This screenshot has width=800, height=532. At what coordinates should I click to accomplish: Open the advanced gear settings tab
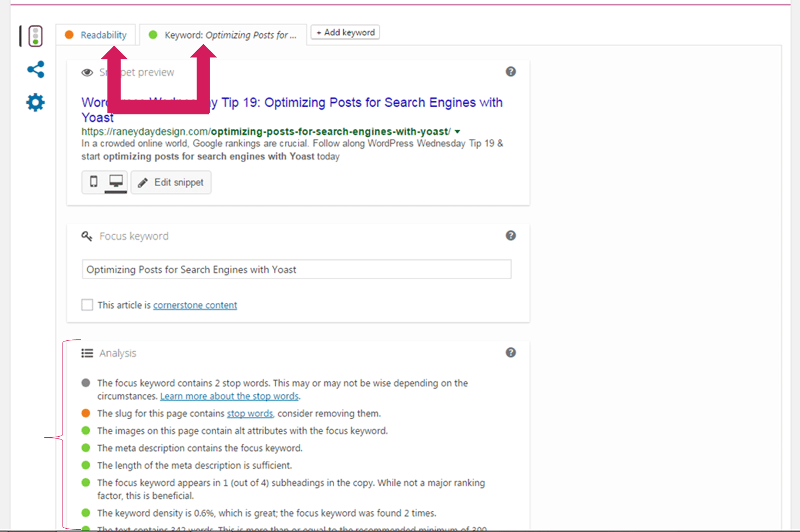pyautogui.click(x=35, y=102)
